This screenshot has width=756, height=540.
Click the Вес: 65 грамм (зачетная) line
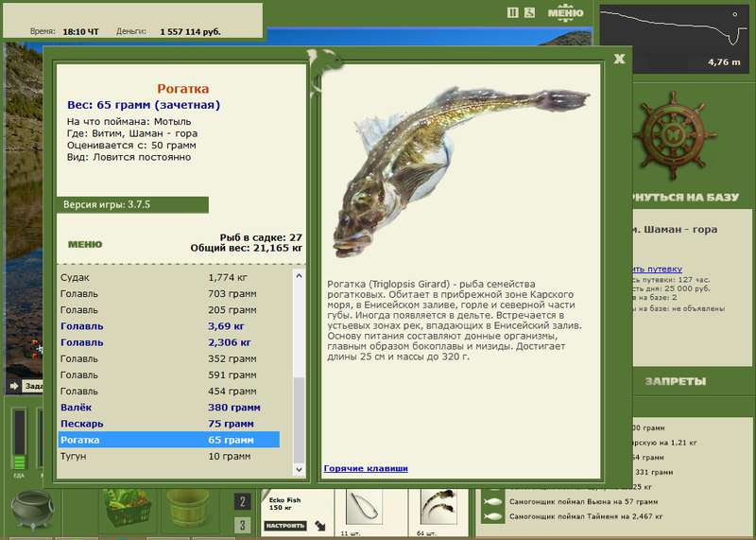(144, 105)
